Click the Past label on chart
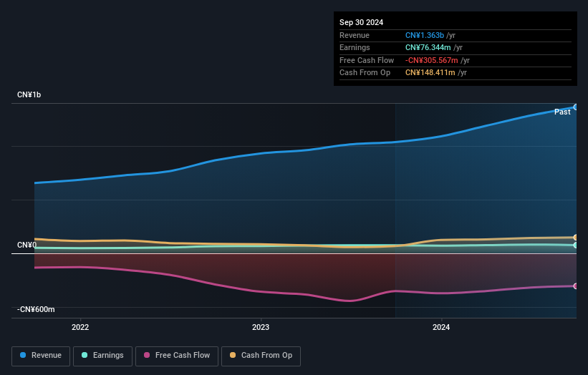Screen dimensions: 588x375 click(562, 112)
